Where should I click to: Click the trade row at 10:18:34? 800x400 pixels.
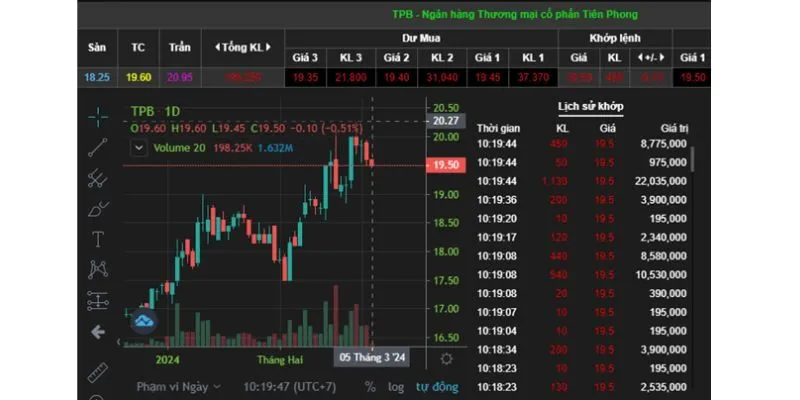pos(582,350)
